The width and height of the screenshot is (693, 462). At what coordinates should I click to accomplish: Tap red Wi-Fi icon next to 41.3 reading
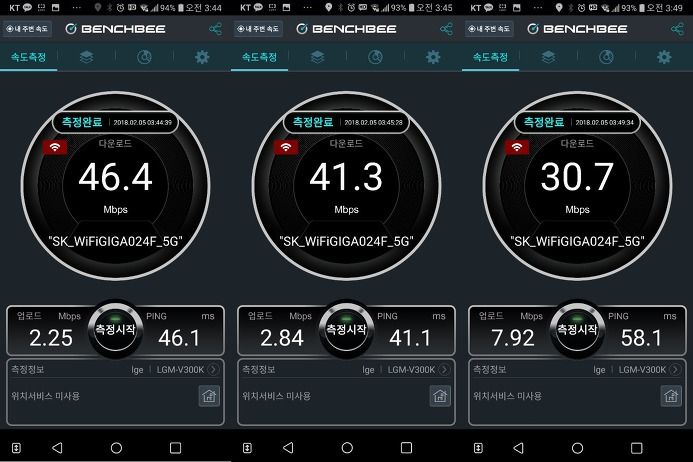tap(286, 147)
